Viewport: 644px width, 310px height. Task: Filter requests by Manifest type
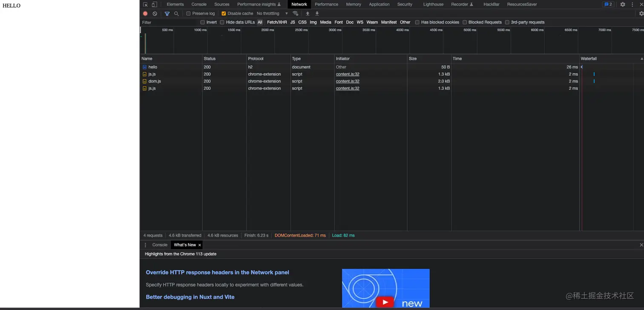click(x=389, y=22)
